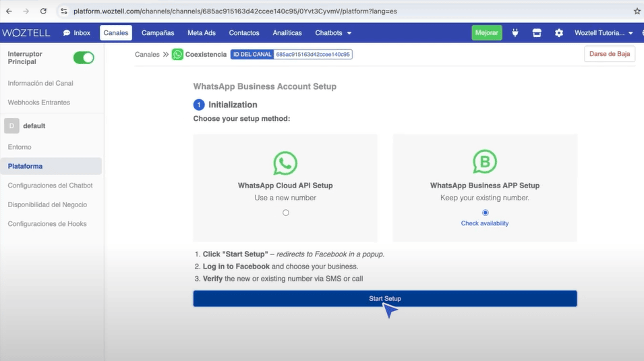Click the ID DEL CANAL label badge
Image resolution: width=644 pixels, height=361 pixels.
[x=252, y=54]
